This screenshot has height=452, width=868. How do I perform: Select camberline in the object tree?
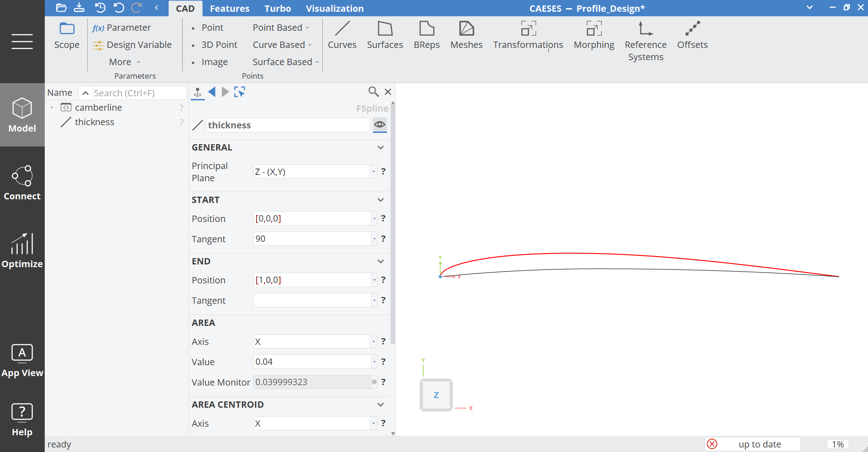pos(99,108)
